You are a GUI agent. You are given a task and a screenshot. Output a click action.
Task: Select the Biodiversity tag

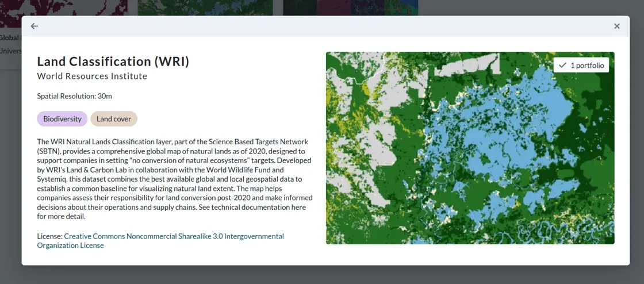pyautogui.click(x=62, y=119)
